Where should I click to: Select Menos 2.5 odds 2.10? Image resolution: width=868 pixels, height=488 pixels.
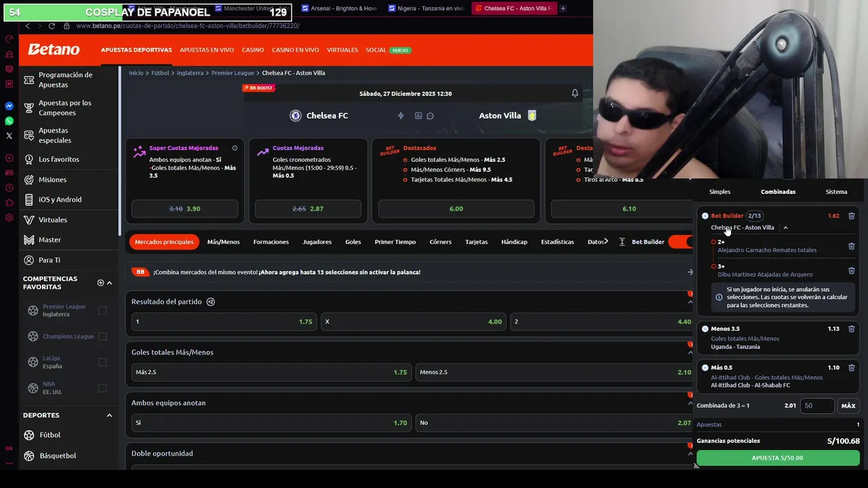click(x=554, y=372)
